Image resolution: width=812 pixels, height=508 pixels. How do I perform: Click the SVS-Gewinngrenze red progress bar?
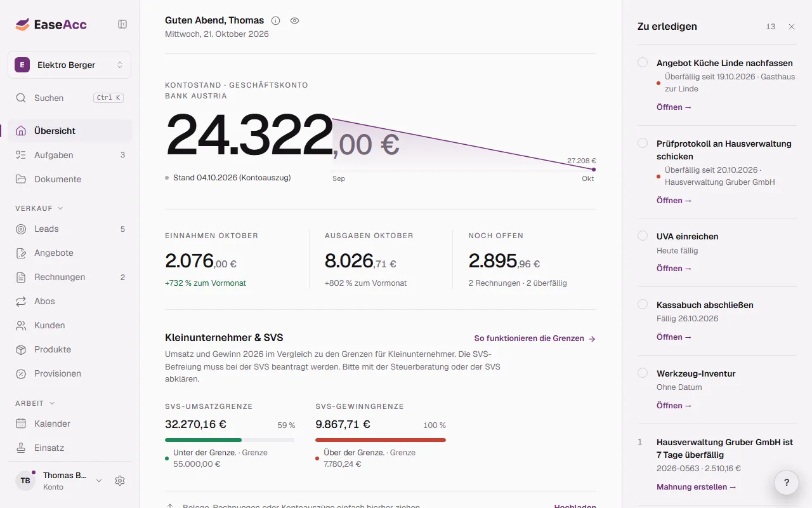381,440
